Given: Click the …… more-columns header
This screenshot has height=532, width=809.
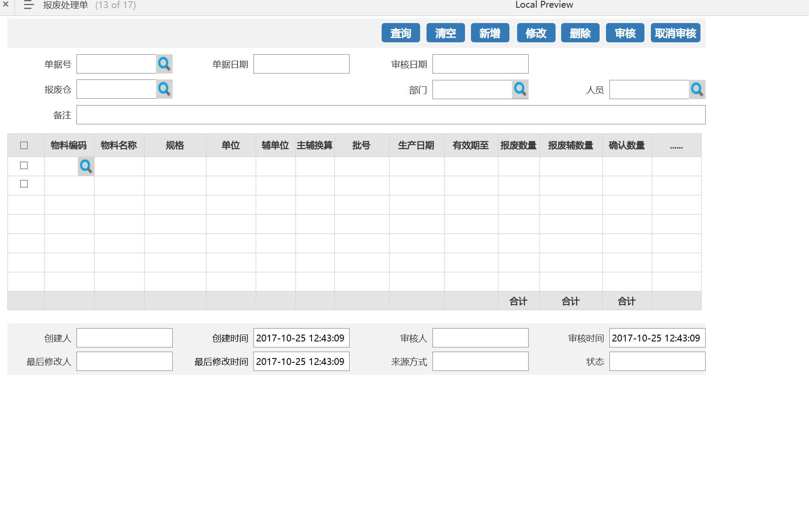Looking at the screenshot, I should click(x=677, y=145).
